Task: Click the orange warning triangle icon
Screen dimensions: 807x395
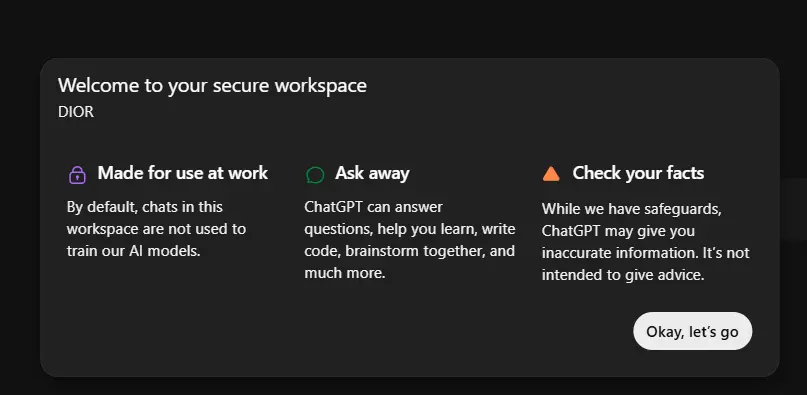Action: (x=551, y=174)
